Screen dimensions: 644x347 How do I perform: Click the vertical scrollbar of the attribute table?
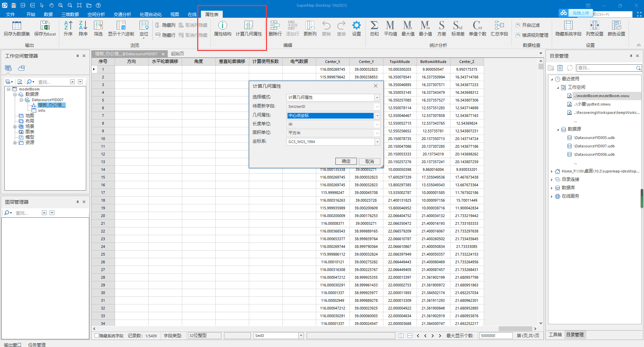tap(541, 193)
